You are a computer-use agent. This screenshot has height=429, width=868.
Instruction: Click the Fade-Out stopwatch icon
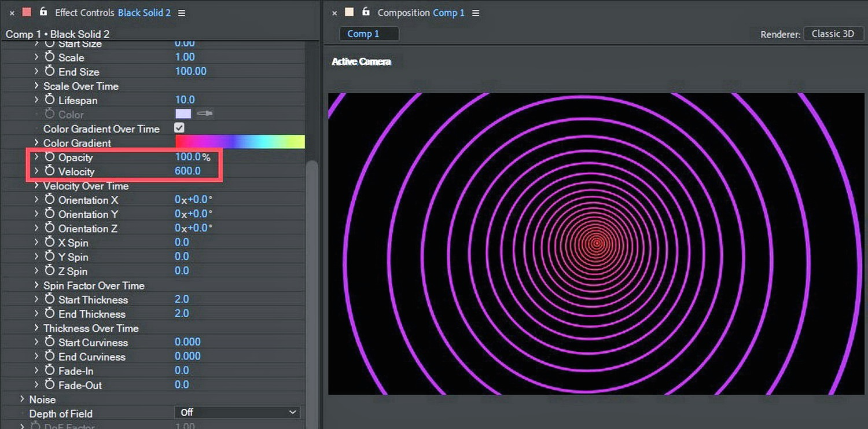click(50, 385)
